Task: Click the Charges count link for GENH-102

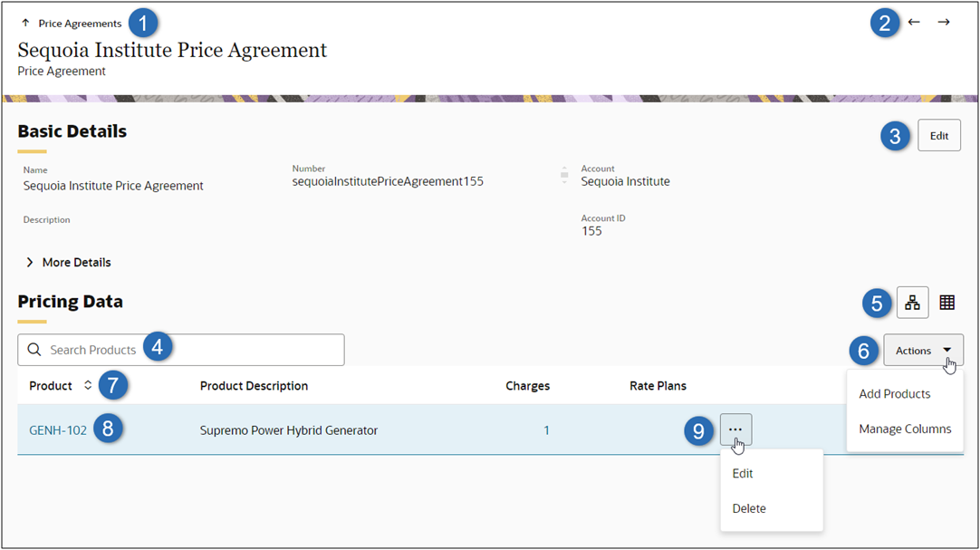Action: pyautogui.click(x=546, y=429)
